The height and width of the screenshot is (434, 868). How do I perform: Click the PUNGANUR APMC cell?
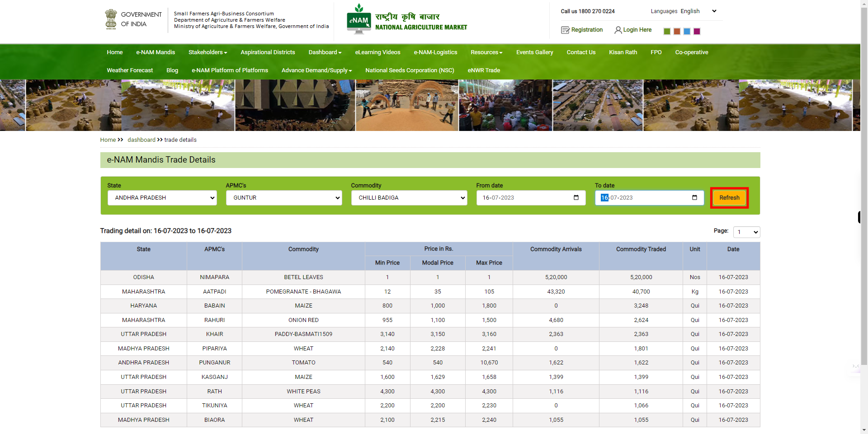pos(214,363)
